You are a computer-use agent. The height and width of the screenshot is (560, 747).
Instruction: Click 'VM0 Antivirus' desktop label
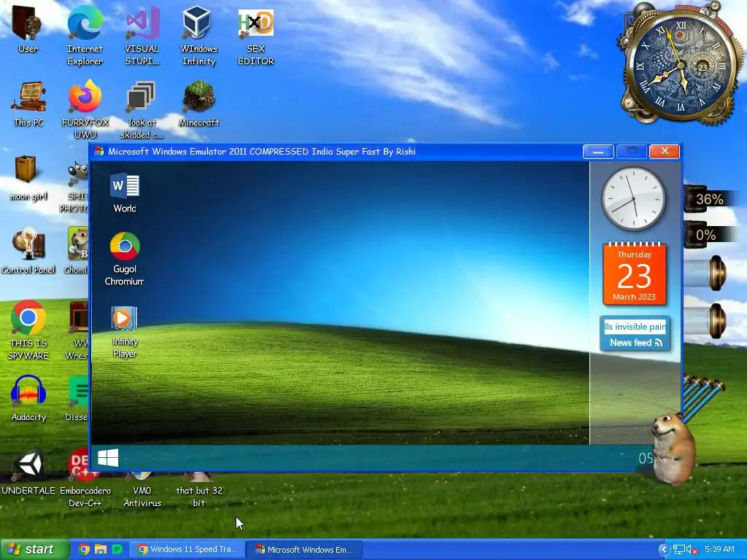(x=142, y=497)
